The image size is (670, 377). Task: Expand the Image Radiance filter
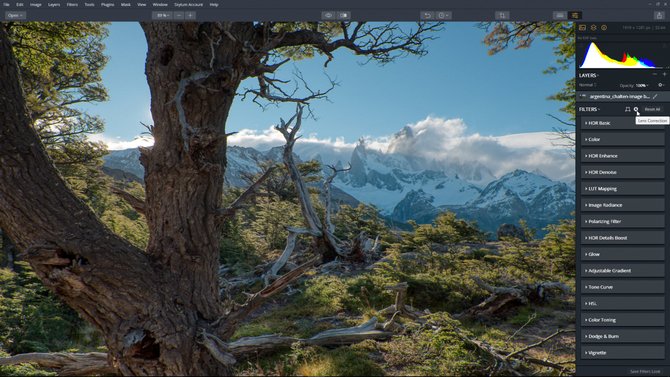[623, 205]
